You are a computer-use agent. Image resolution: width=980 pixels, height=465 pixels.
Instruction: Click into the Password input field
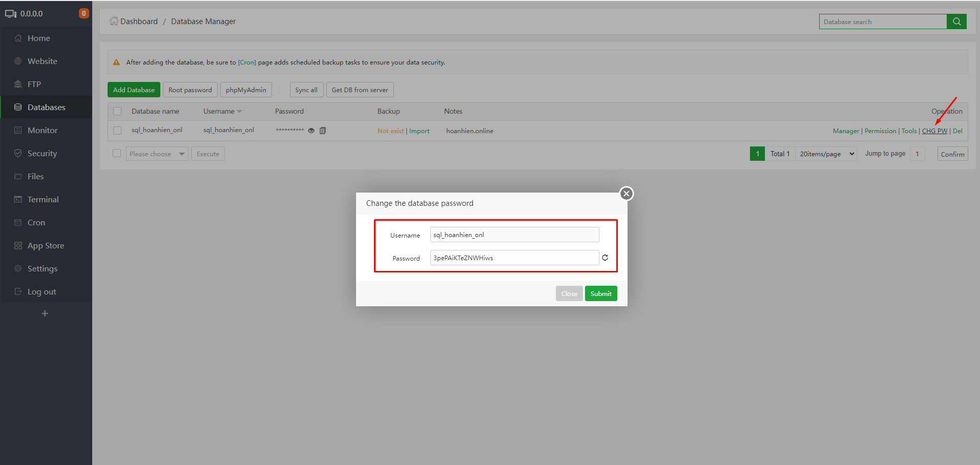514,258
